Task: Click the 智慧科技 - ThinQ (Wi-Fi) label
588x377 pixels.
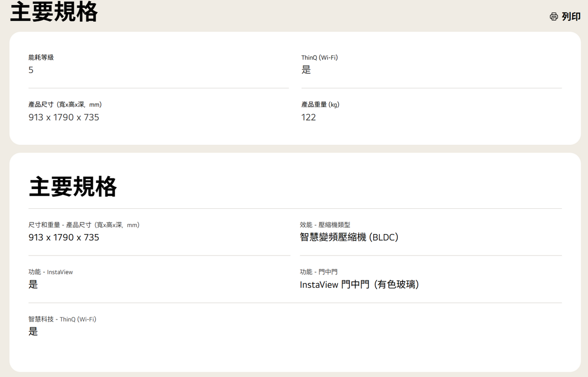Action: click(62, 319)
